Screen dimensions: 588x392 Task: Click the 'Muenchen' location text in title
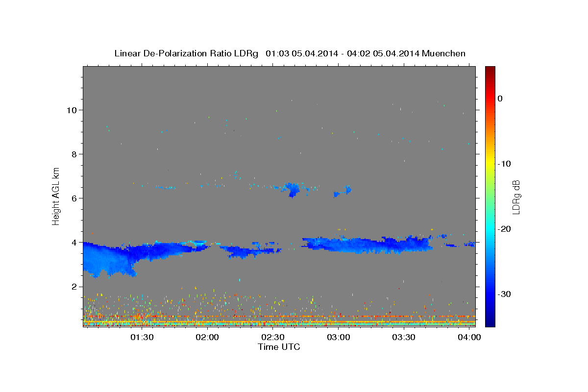[444, 53]
